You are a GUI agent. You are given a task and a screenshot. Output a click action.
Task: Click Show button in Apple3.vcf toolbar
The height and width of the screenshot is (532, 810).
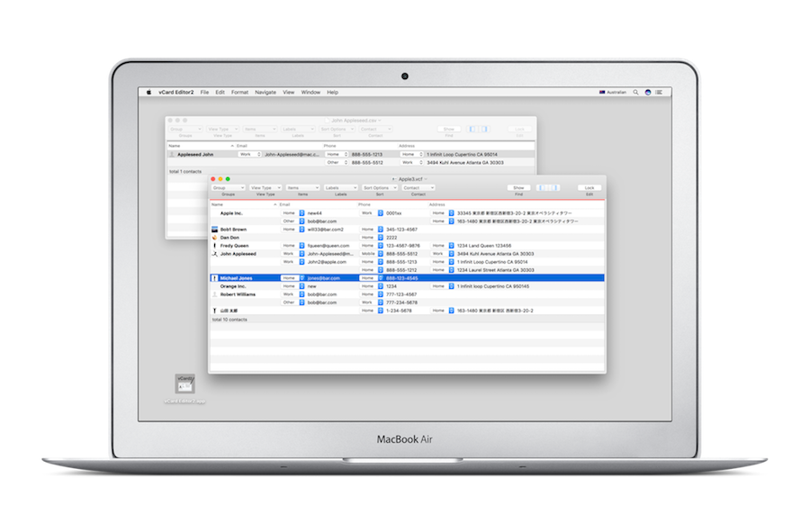518,188
